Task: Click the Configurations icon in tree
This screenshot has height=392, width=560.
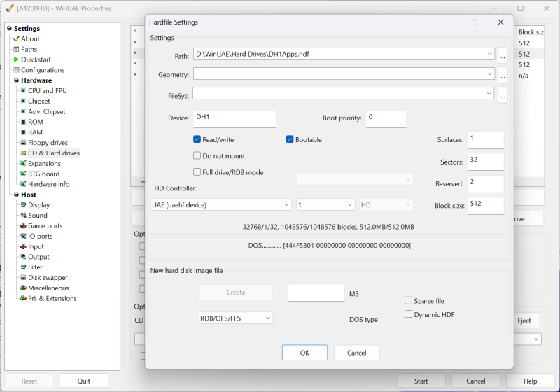Action: tap(16, 70)
